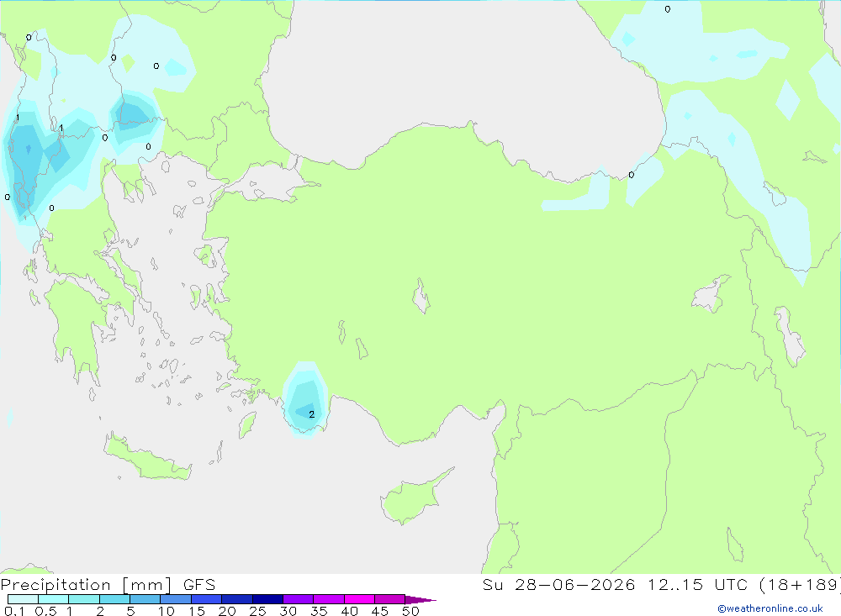Click the '50' legend scale label
The width and height of the screenshot is (841, 616).
(x=410, y=611)
